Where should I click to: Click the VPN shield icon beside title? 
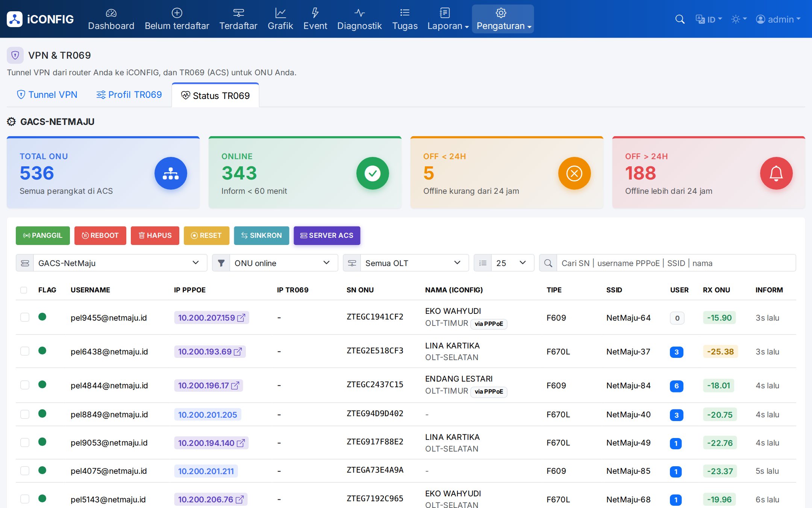pos(15,55)
